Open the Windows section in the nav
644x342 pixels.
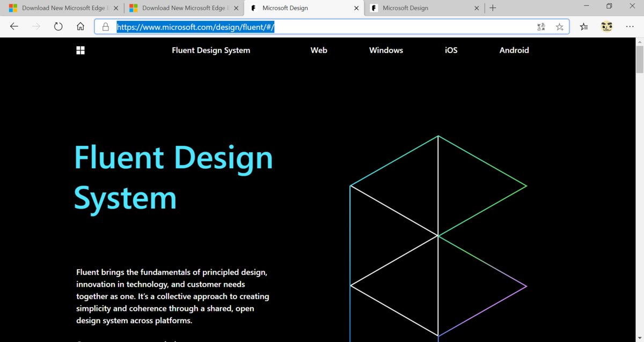386,50
